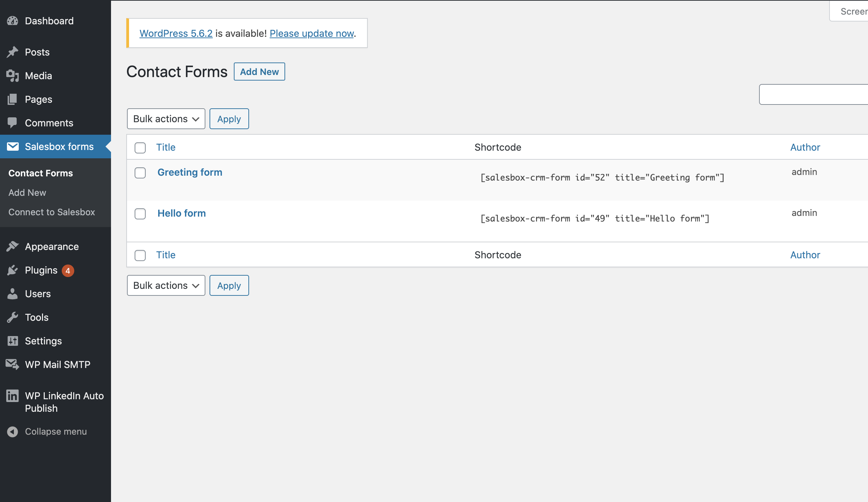Open Contact Forms submenu item
The image size is (868, 502).
[41, 173]
